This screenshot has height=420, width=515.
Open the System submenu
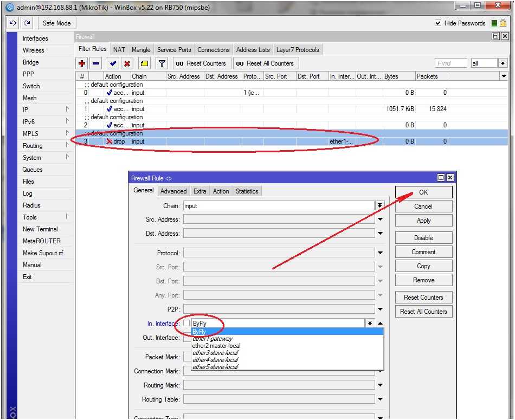point(46,158)
